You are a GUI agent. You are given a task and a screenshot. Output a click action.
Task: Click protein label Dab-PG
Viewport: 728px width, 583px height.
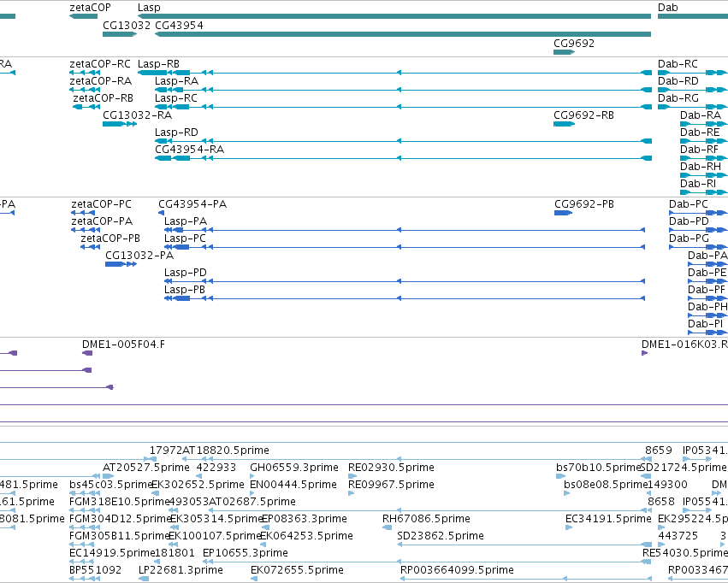click(689, 238)
